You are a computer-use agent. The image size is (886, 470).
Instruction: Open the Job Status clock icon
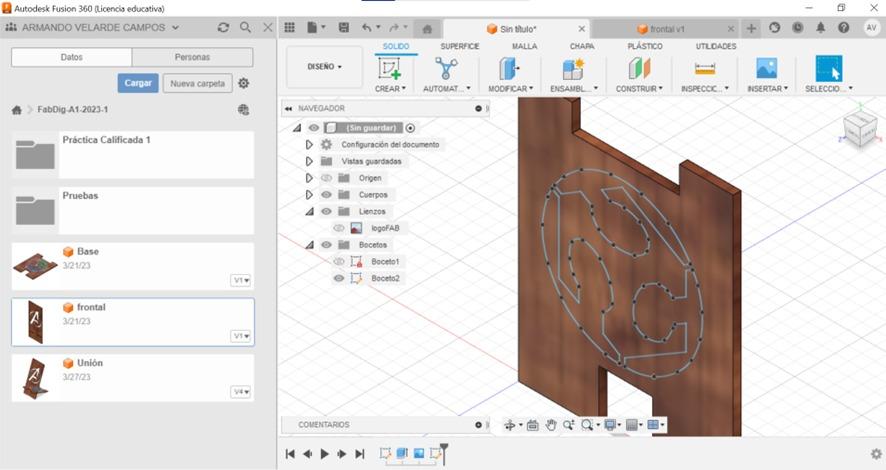797,27
